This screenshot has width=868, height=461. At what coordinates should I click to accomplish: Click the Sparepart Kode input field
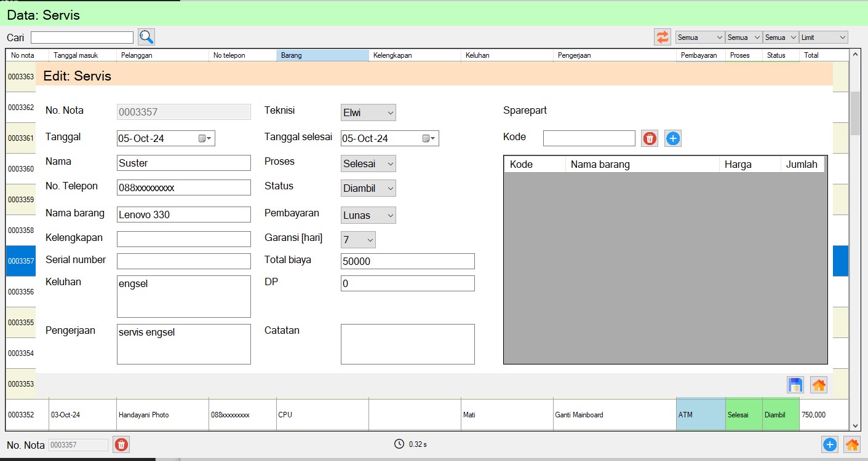click(589, 138)
